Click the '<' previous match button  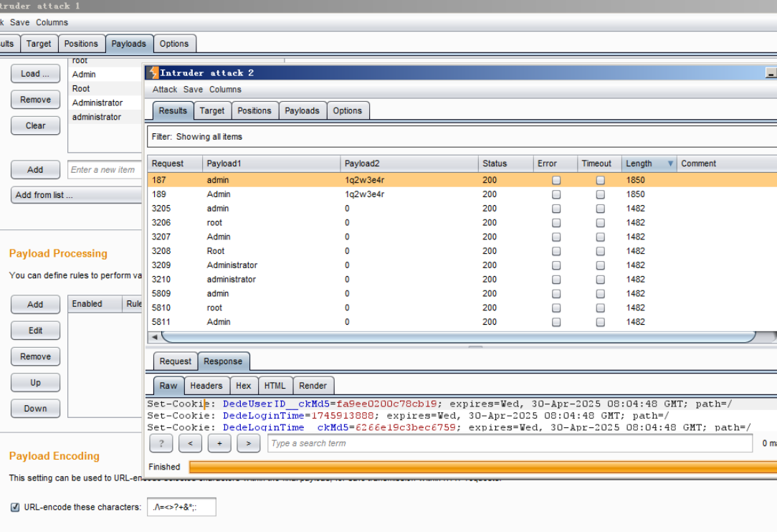[190, 443]
